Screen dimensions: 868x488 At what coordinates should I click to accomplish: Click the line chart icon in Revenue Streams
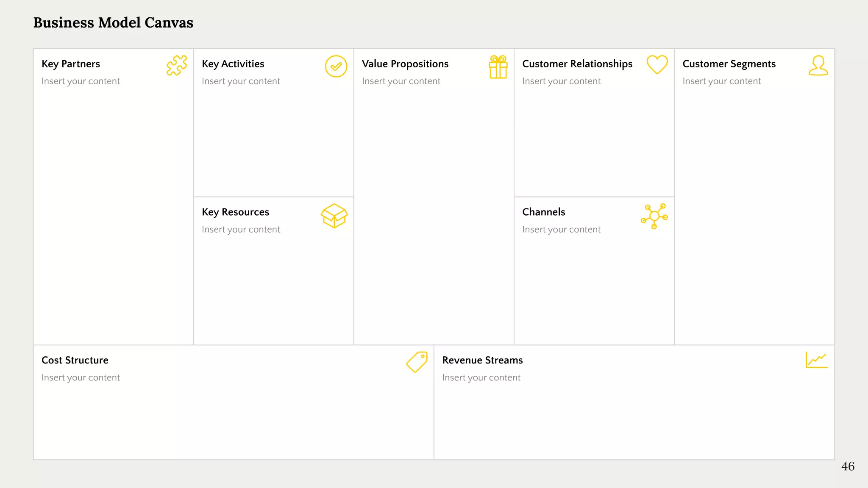pyautogui.click(x=817, y=360)
